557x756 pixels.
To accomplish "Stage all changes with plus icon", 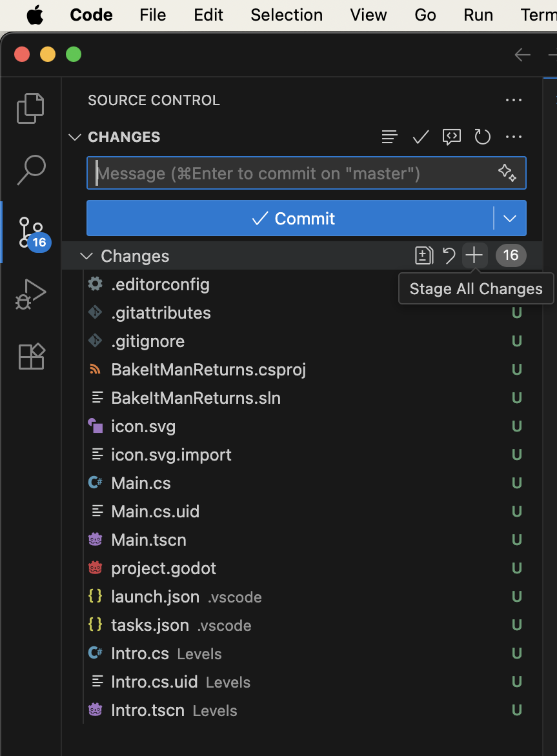I will 474,255.
